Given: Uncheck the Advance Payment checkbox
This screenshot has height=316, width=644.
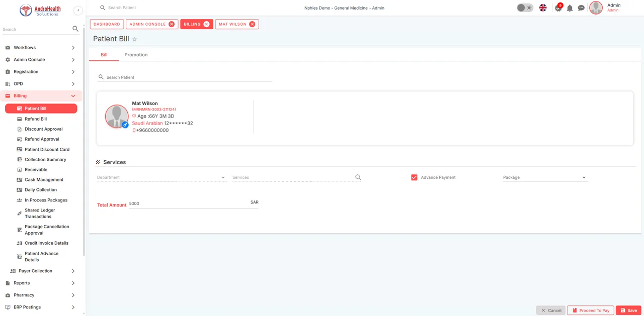Looking at the screenshot, I should click(x=414, y=177).
